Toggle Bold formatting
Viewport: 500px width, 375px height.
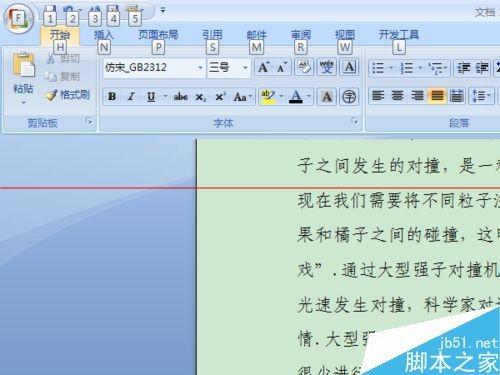(112, 97)
